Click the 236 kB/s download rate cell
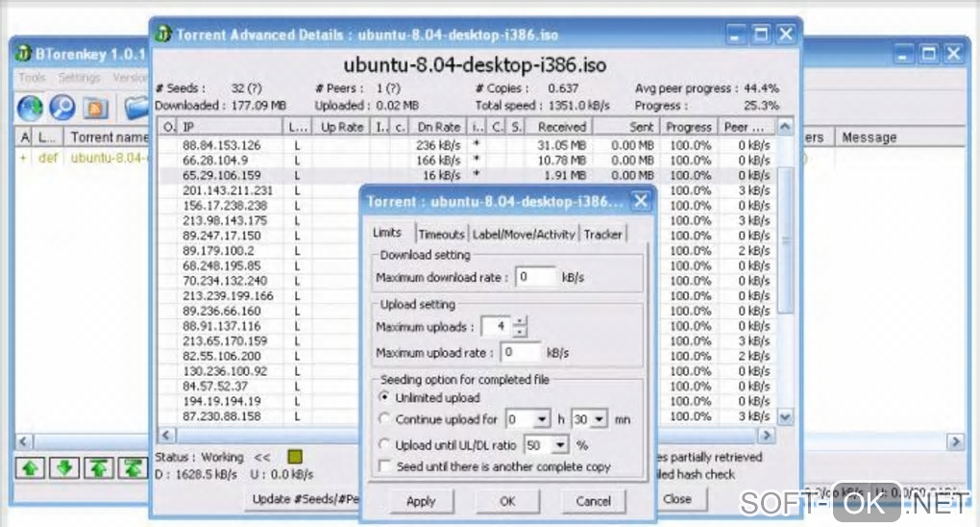980x527 pixels. [x=438, y=144]
